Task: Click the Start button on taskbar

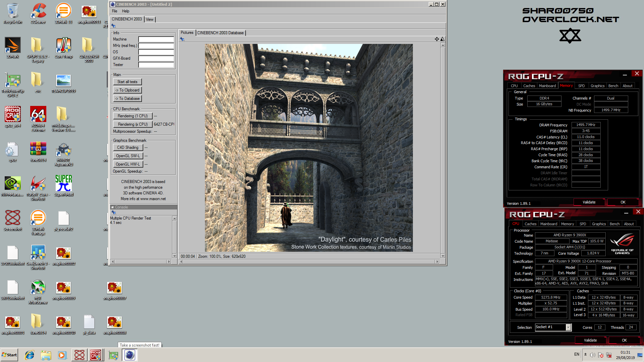Action: [9, 355]
